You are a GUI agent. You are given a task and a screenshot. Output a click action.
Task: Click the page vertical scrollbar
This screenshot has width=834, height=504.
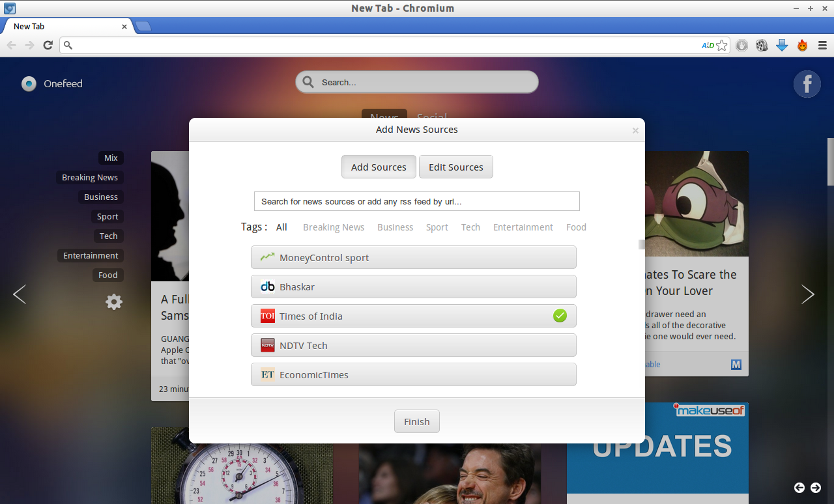(x=831, y=161)
